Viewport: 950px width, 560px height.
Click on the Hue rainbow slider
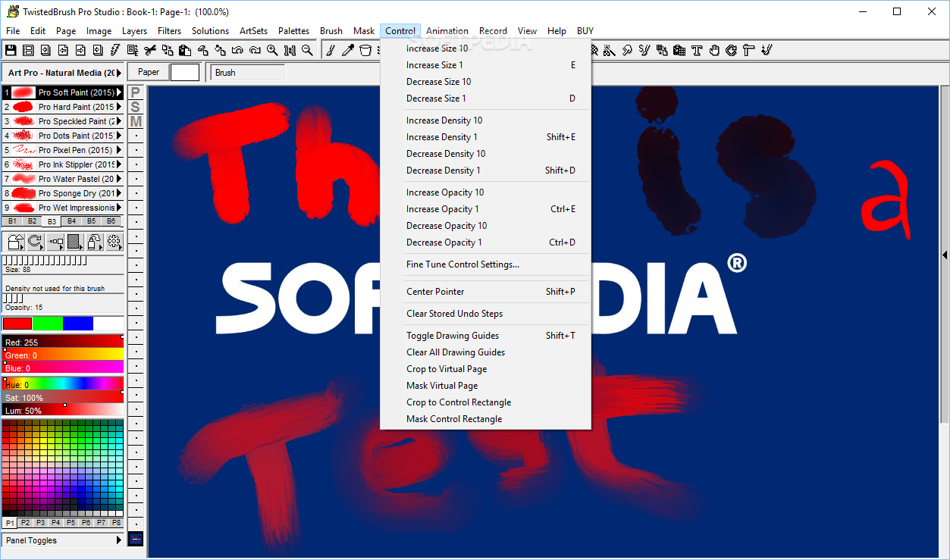[63, 383]
